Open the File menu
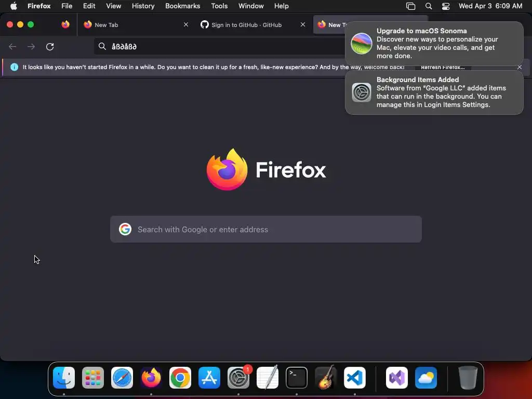Viewport: 532px width, 399px height. click(67, 6)
